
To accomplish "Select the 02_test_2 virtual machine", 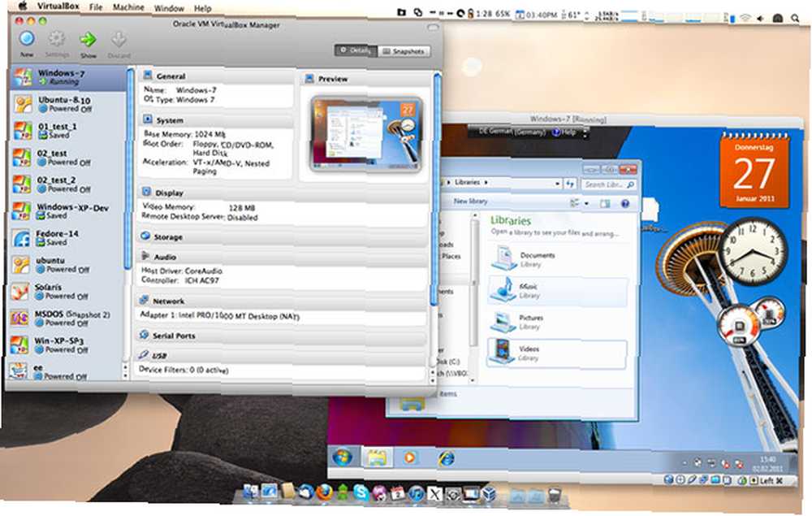I will 68,184.
